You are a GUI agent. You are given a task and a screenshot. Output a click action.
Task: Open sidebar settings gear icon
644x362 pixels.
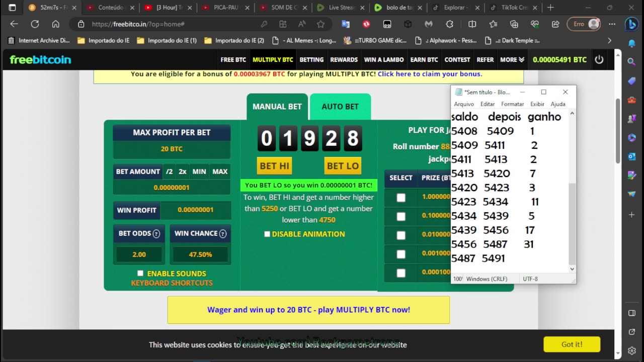[632, 350]
